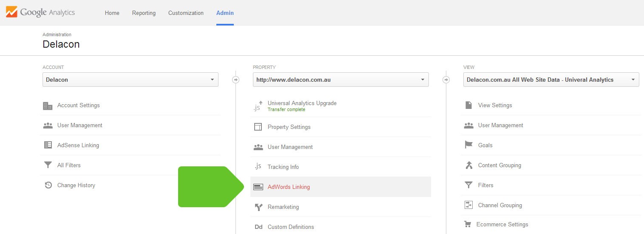Image resolution: width=644 pixels, height=234 pixels.
Task: Open Property Settings
Action: point(289,127)
